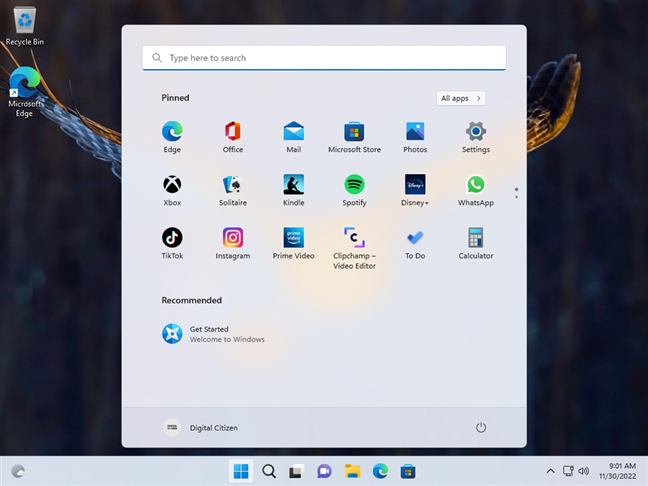The width and height of the screenshot is (648, 486).
Task: Click the power button in Start menu
Action: [x=481, y=427]
